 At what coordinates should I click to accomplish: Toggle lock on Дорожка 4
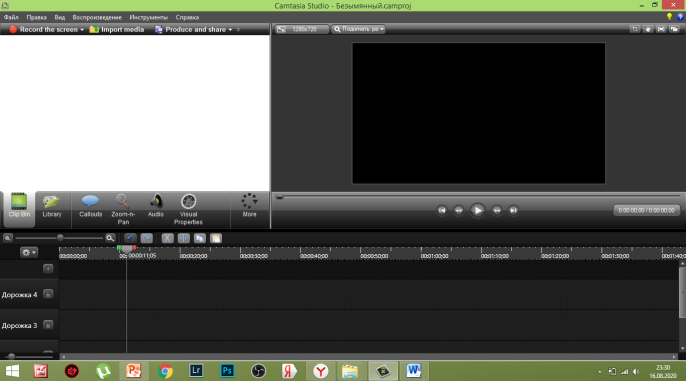click(x=48, y=294)
